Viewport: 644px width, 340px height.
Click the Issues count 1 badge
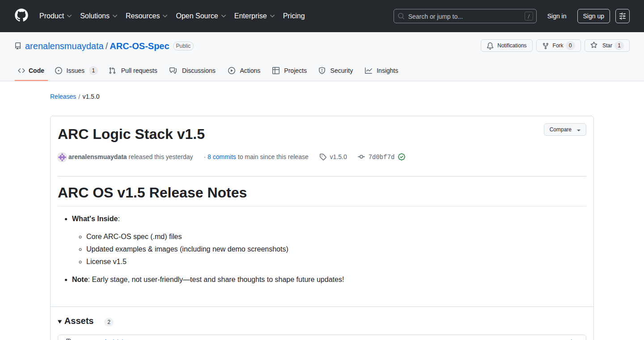93,71
